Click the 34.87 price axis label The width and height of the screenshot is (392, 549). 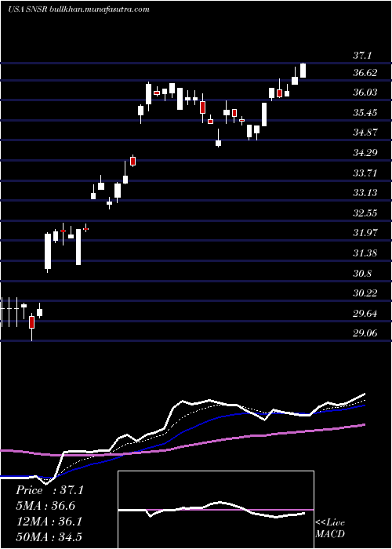365,133
